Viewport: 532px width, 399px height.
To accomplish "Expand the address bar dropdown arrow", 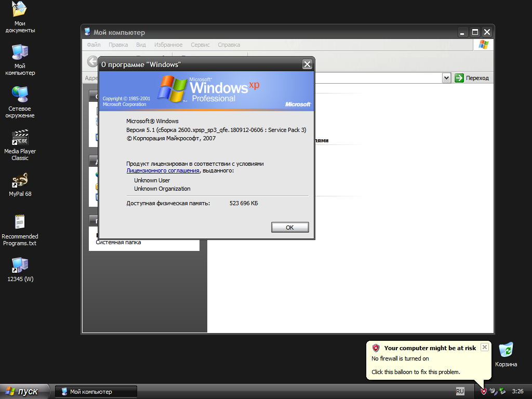I will coord(446,78).
